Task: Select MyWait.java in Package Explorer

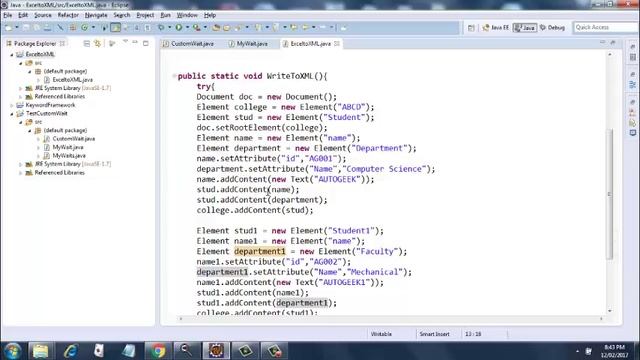Action: tap(68, 147)
